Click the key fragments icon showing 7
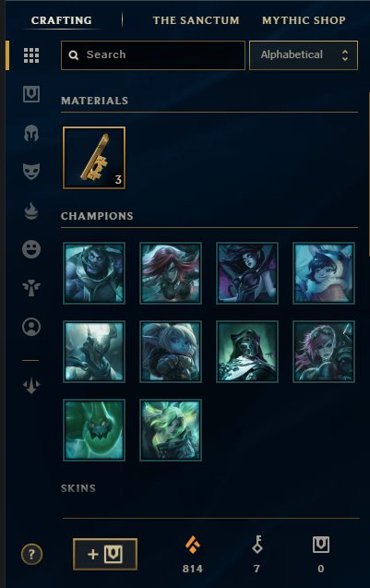The width and height of the screenshot is (370, 588). [x=257, y=544]
